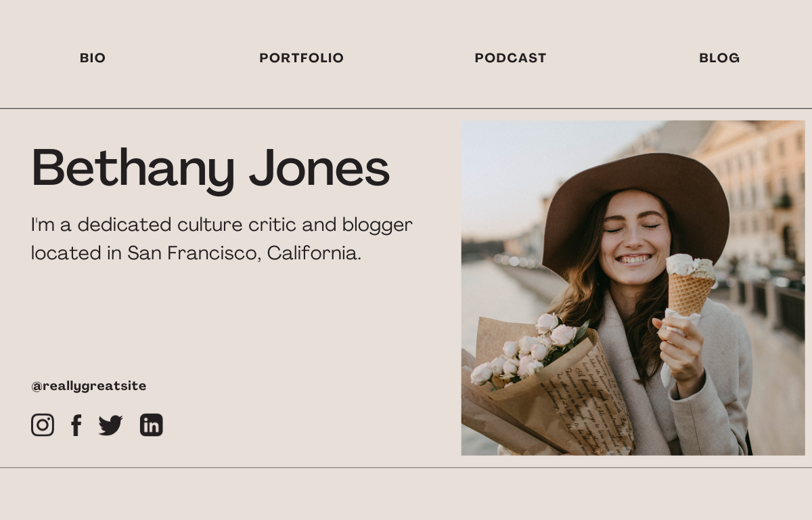Image resolution: width=812 pixels, height=520 pixels.
Task: Click the culture critic bio description text
Action: coord(222,239)
